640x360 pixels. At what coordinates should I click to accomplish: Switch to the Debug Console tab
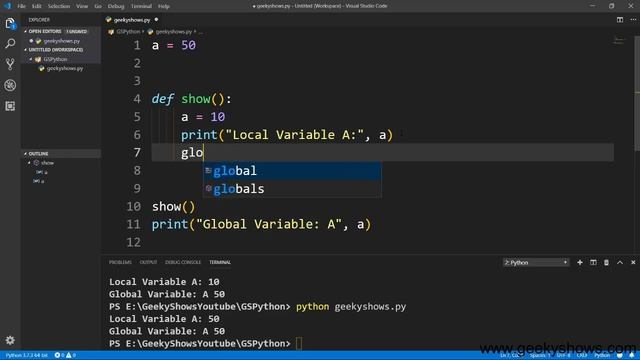coord(183,262)
